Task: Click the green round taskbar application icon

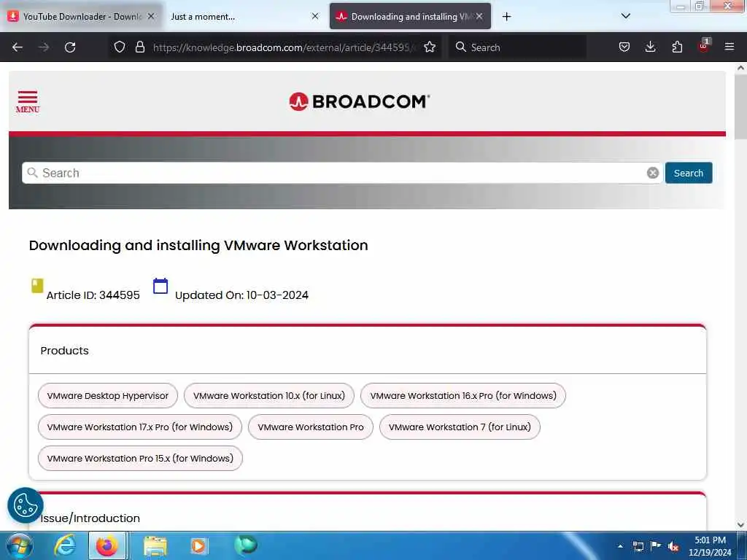Action: 246,545
